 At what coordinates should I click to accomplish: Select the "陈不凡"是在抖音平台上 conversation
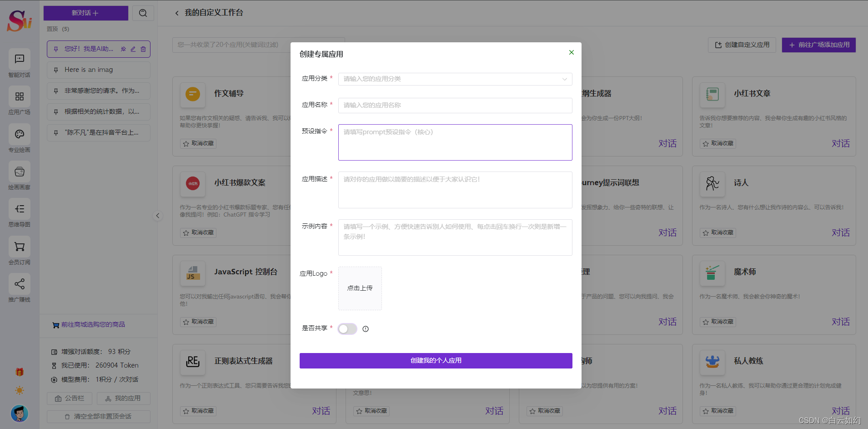99,133
